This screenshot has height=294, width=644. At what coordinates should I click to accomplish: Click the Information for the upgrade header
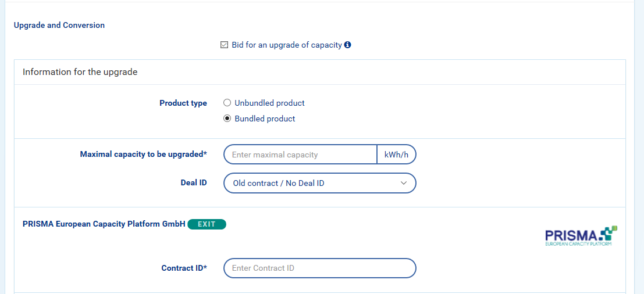pos(80,73)
